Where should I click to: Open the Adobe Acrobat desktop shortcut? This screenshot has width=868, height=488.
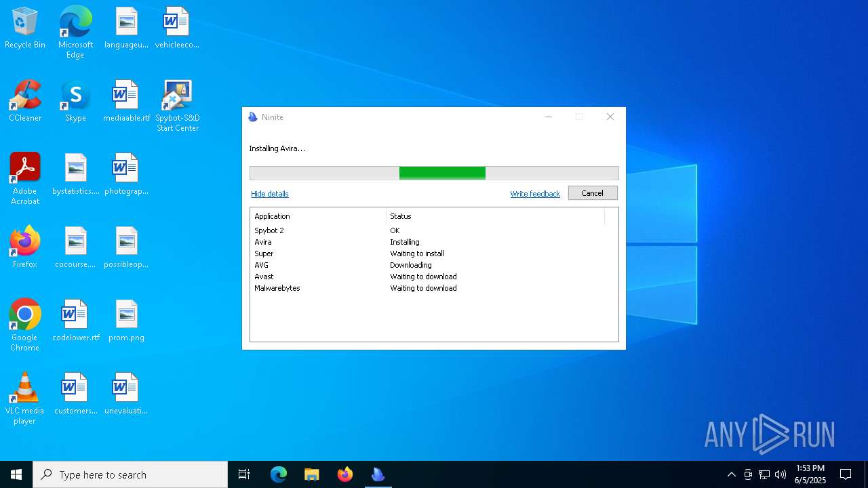tap(25, 180)
